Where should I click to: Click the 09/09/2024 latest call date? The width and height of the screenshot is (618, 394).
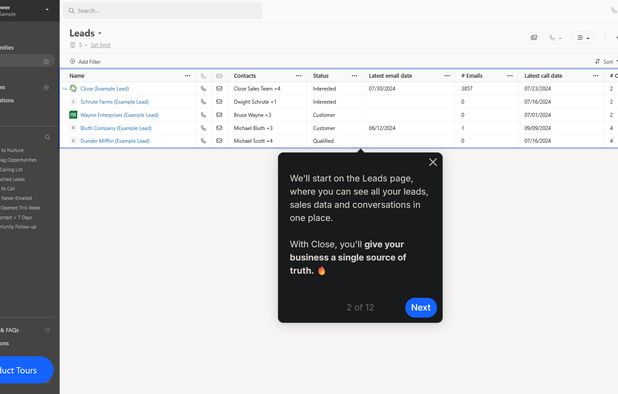click(x=538, y=128)
